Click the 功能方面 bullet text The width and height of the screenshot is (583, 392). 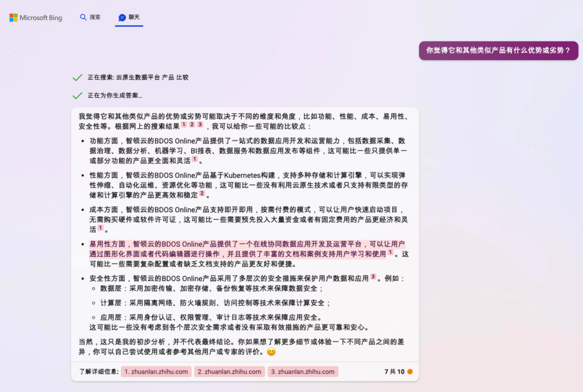pos(248,150)
